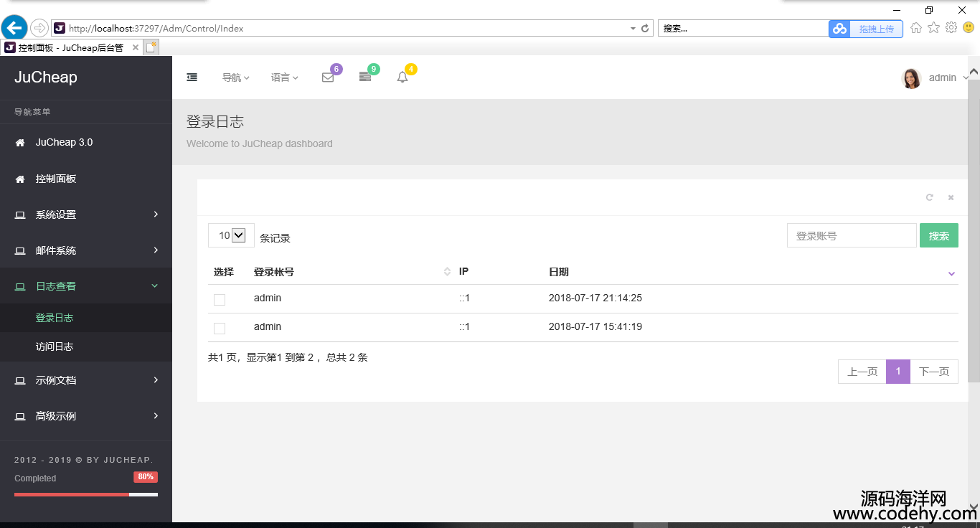Screen dimensions: 980x528
Task: Click the panel refresh icon
Action: pos(930,197)
